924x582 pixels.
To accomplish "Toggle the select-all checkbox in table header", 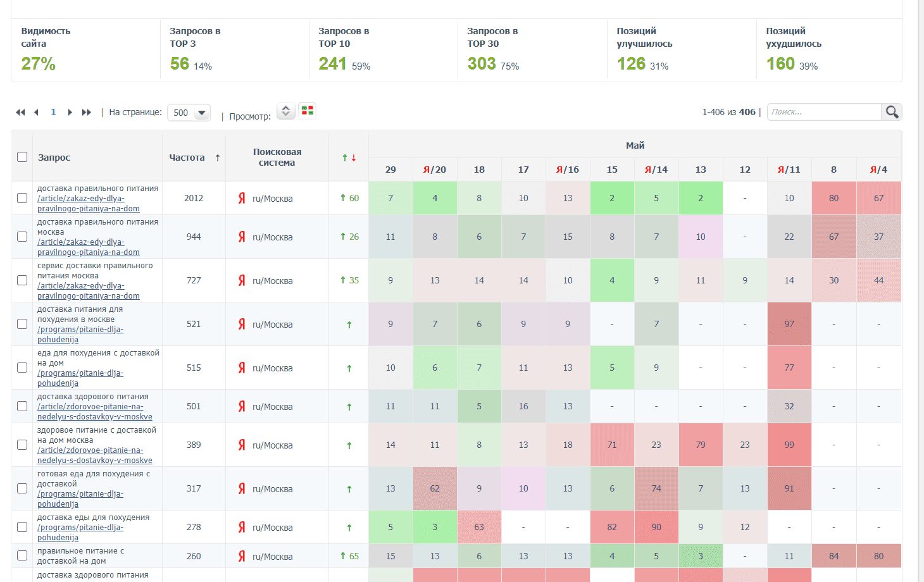I will tap(22, 157).
